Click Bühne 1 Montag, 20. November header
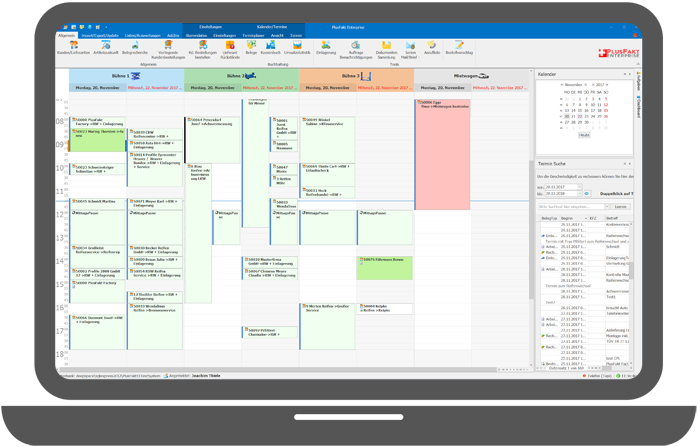The height and width of the screenshot is (447, 700). click(98, 88)
